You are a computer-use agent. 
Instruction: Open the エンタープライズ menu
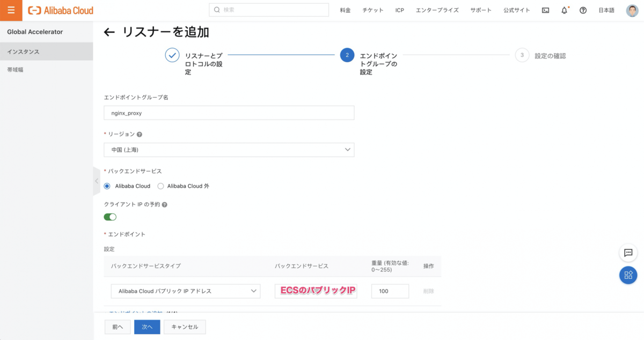pos(437,10)
